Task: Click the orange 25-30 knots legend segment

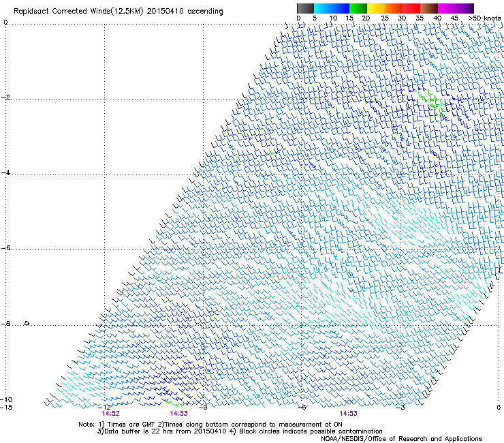Action: coord(394,8)
